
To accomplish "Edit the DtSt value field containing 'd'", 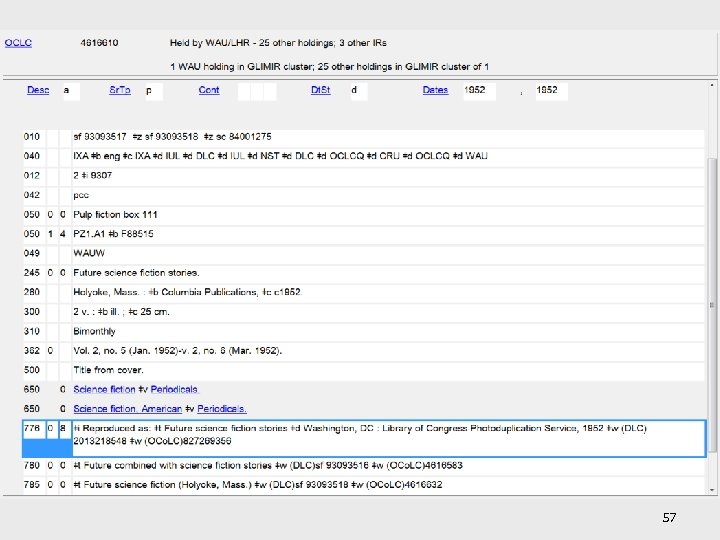I will (359, 91).
